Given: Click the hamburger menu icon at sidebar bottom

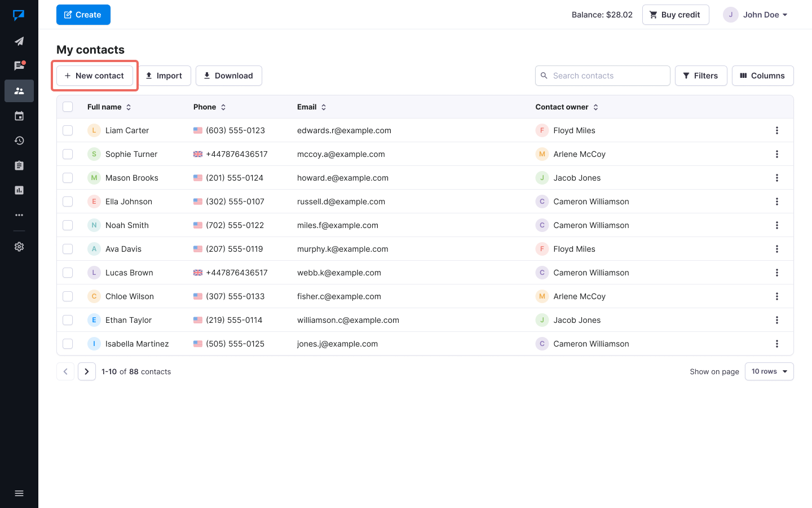Looking at the screenshot, I should click(19, 493).
